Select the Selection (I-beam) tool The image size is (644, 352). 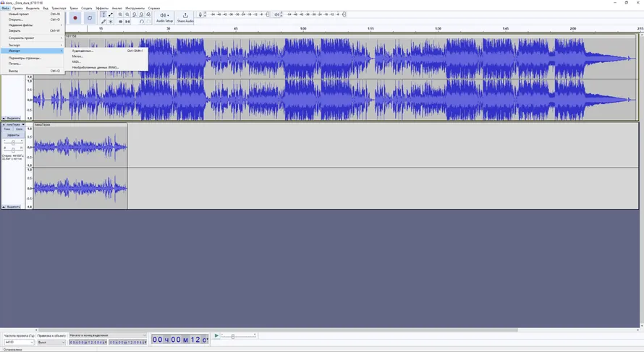tap(103, 14)
